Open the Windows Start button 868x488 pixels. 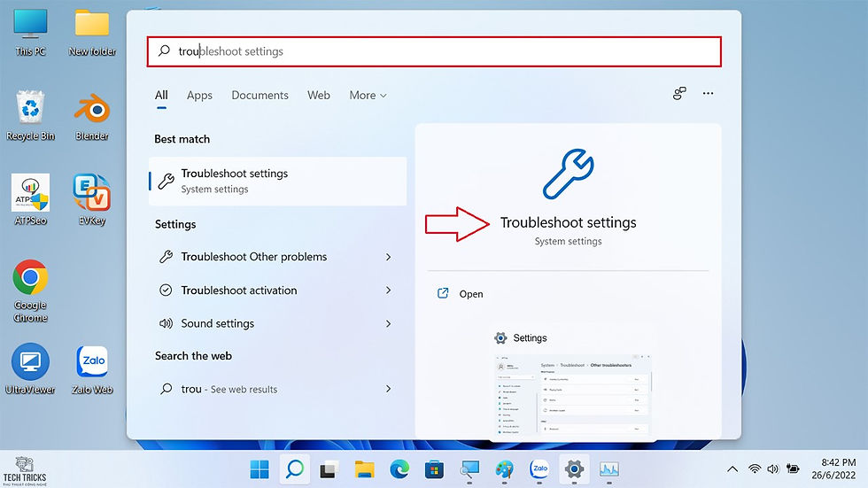point(259,469)
